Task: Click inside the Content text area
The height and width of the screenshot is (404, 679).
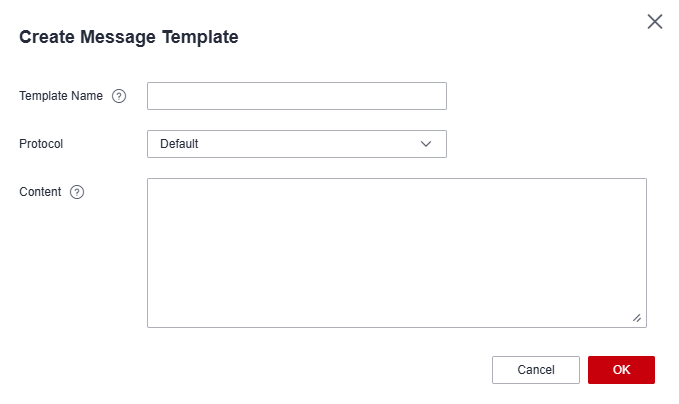Action: click(x=396, y=252)
